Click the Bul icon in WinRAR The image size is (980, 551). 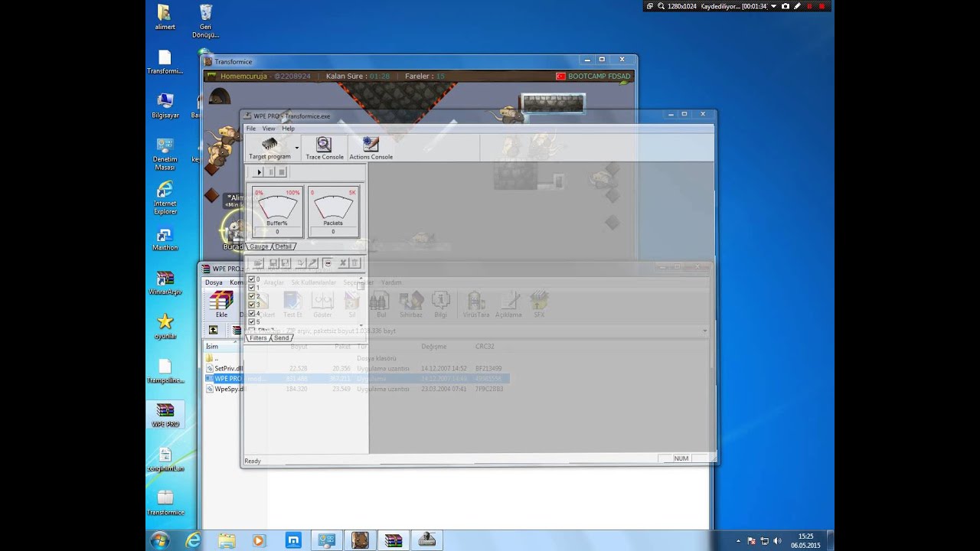click(381, 304)
